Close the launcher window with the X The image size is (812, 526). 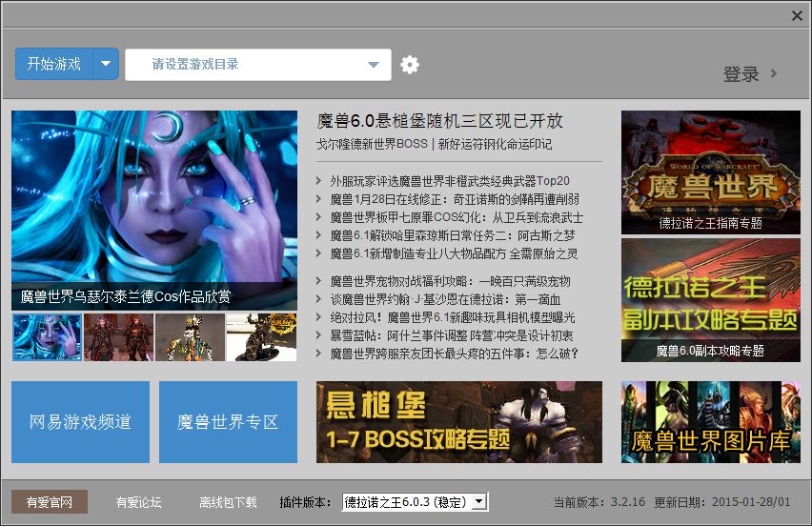click(797, 16)
